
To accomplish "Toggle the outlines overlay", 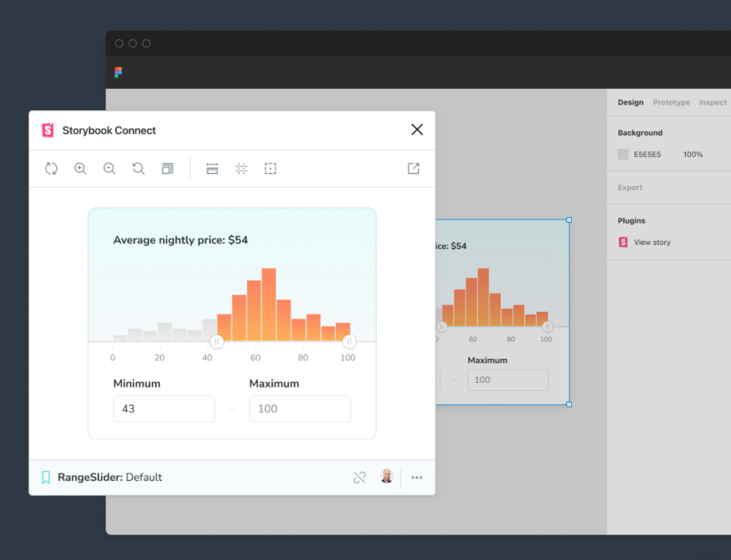I will [270, 168].
